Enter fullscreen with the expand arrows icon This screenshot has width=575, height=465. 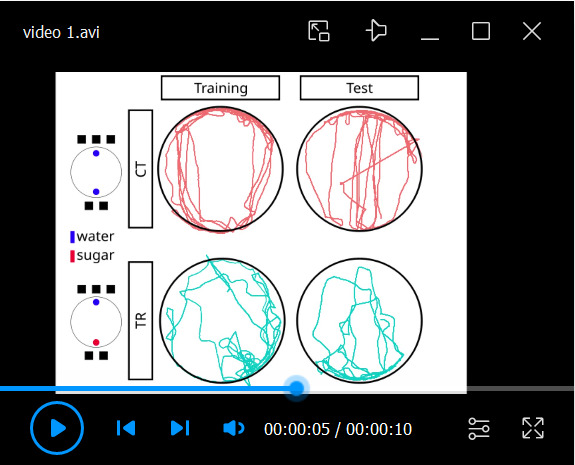pyautogui.click(x=533, y=428)
